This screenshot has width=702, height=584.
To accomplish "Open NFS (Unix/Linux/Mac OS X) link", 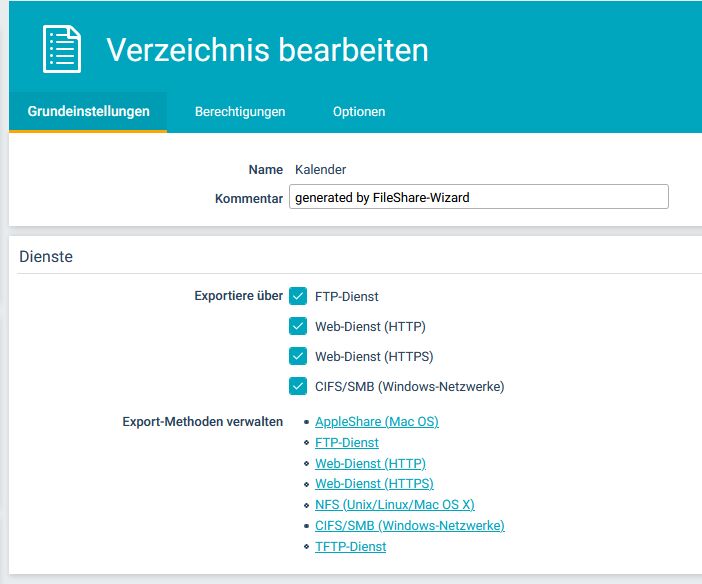I will (394, 505).
